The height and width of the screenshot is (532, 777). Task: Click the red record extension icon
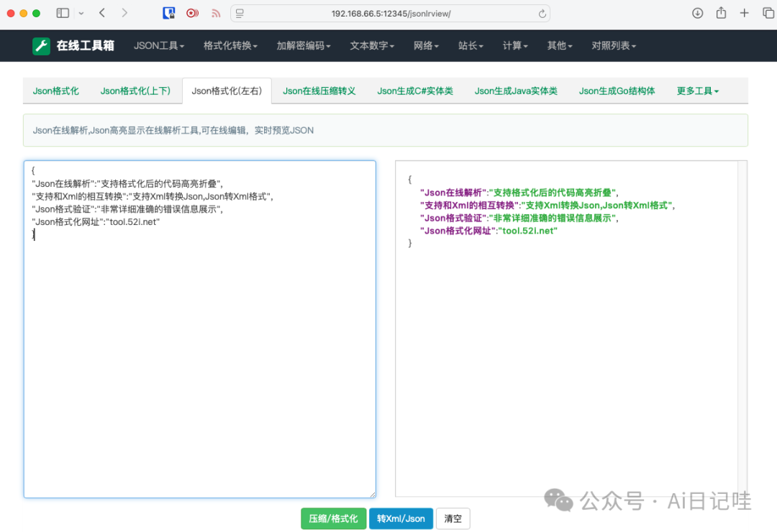click(192, 14)
